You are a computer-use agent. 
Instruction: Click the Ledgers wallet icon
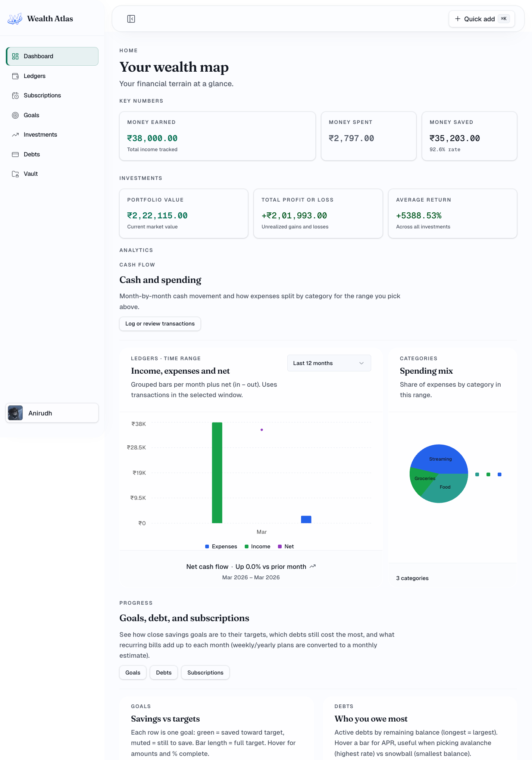pos(15,76)
